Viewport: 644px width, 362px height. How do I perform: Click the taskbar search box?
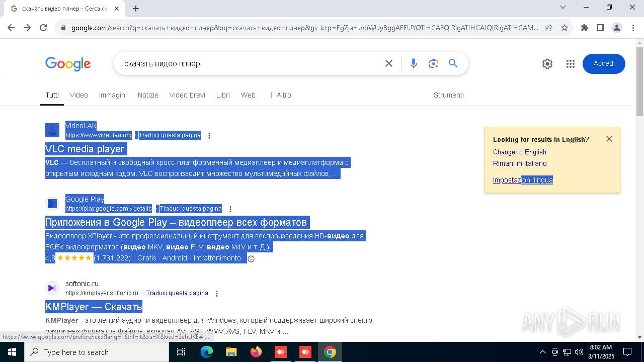[97, 352]
